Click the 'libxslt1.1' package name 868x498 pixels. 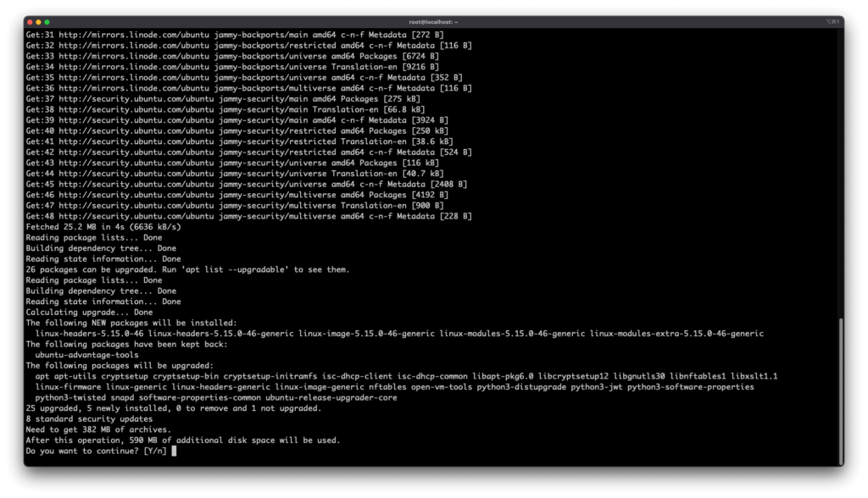tap(754, 376)
